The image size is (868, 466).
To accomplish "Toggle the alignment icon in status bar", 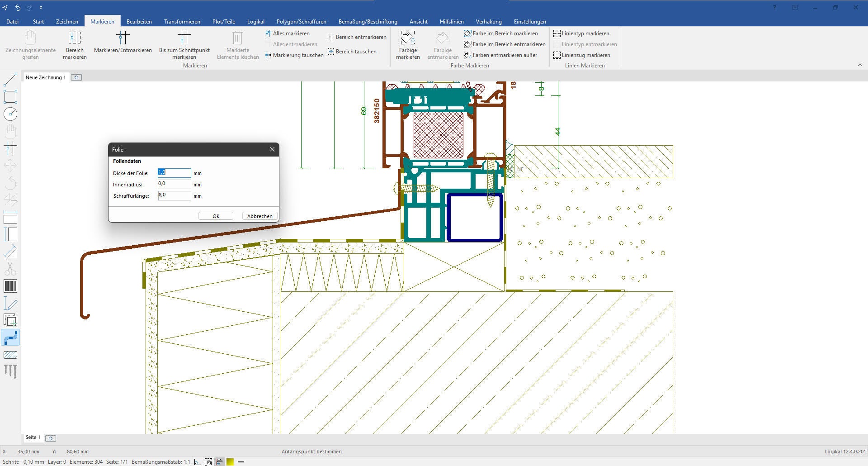I will (x=219, y=462).
